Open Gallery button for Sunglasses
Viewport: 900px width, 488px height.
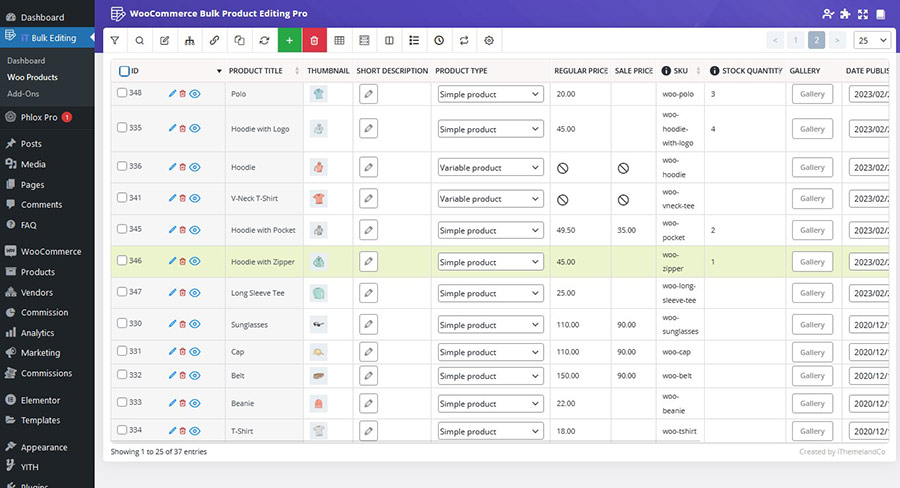[x=812, y=325]
